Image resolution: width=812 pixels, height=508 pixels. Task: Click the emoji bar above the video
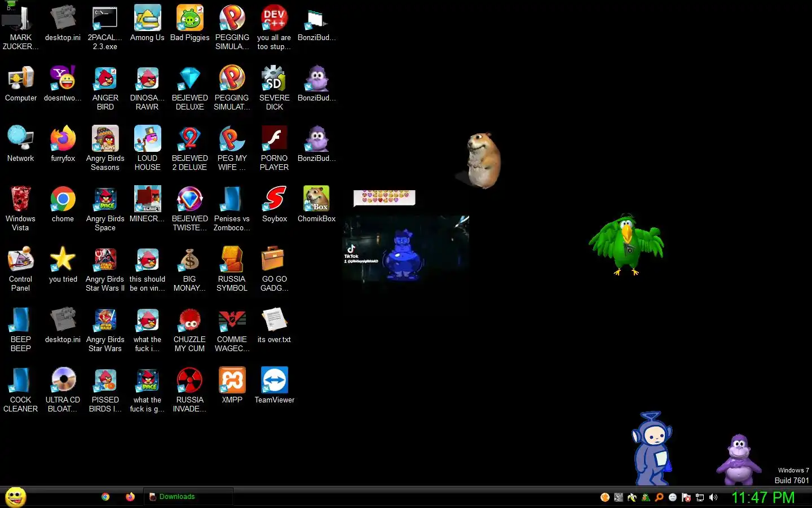[x=385, y=198]
